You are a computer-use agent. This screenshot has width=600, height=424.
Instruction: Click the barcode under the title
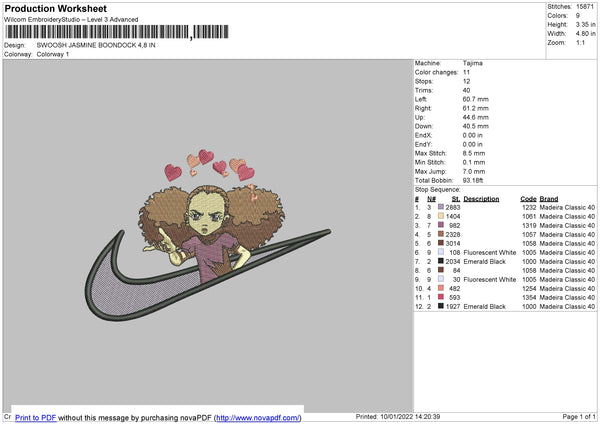pyautogui.click(x=117, y=32)
